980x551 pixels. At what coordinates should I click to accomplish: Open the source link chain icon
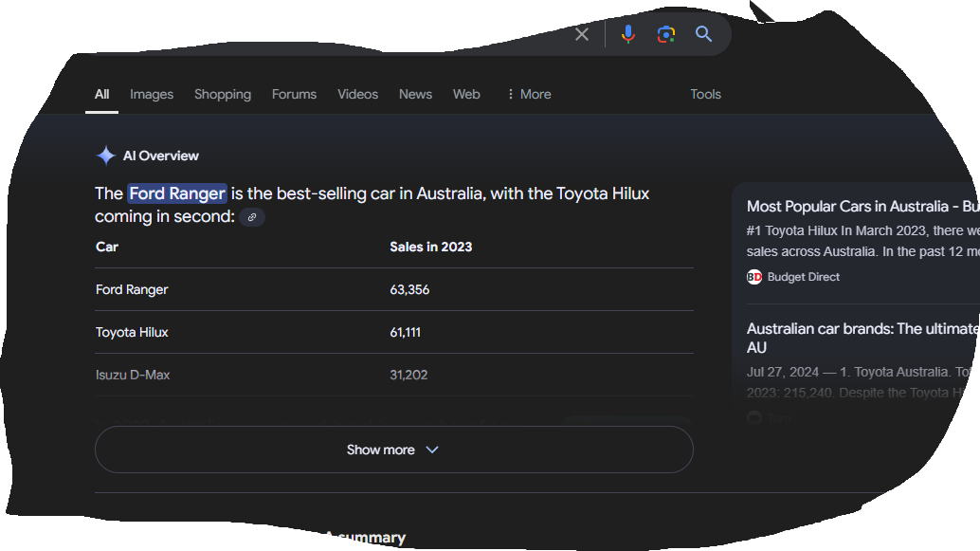252,217
